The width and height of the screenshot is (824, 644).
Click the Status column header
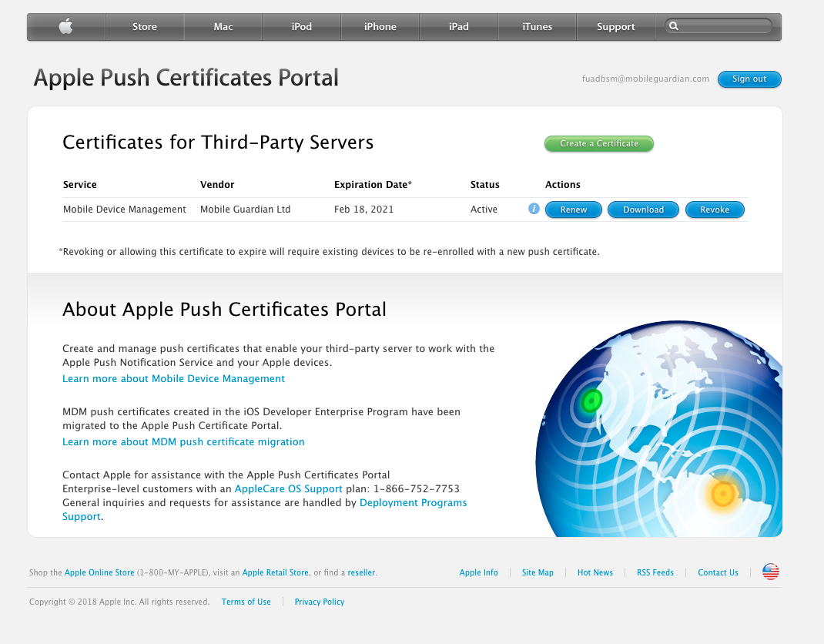click(x=485, y=185)
